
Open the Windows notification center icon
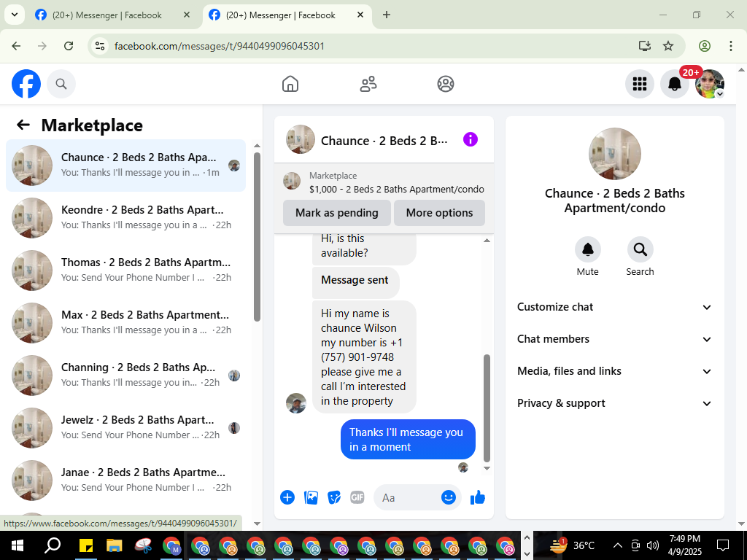coord(723,545)
